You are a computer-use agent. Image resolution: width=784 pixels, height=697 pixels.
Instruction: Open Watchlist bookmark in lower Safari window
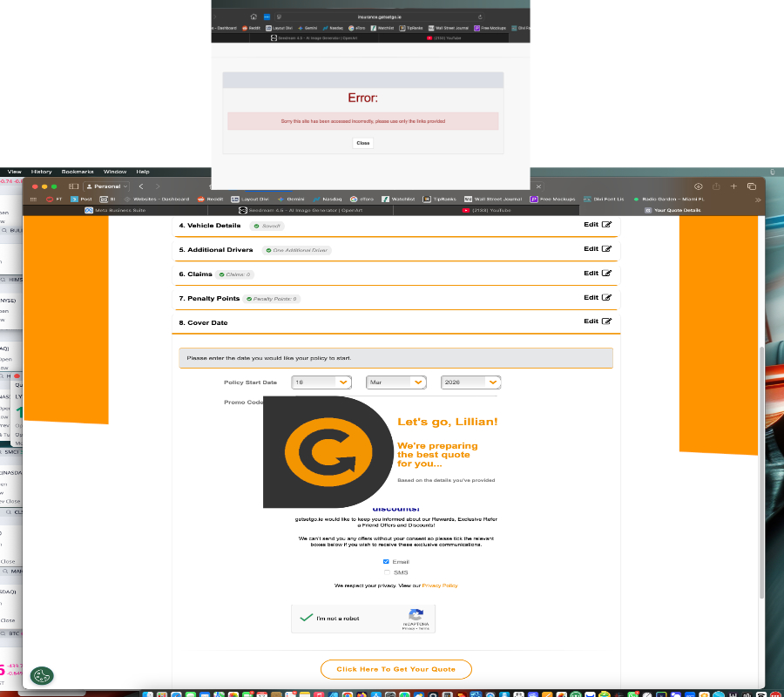pos(398,199)
